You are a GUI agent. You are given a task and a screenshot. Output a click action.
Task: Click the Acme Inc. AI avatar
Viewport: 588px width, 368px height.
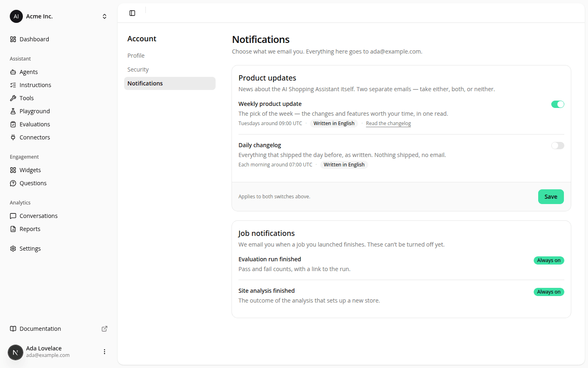click(x=16, y=16)
